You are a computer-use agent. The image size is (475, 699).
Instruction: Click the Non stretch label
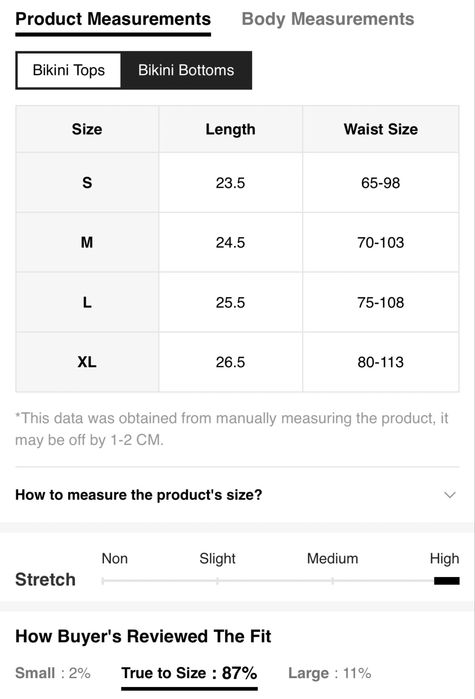point(115,559)
